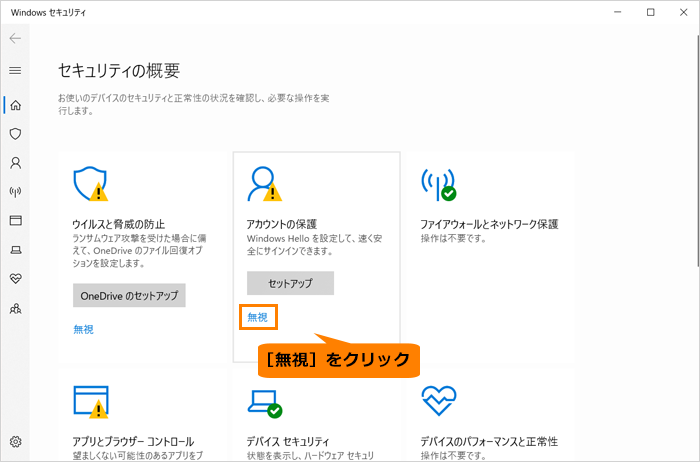Open ウイルスと脅威の防止 title
700x462 pixels.
[x=119, y=224]
